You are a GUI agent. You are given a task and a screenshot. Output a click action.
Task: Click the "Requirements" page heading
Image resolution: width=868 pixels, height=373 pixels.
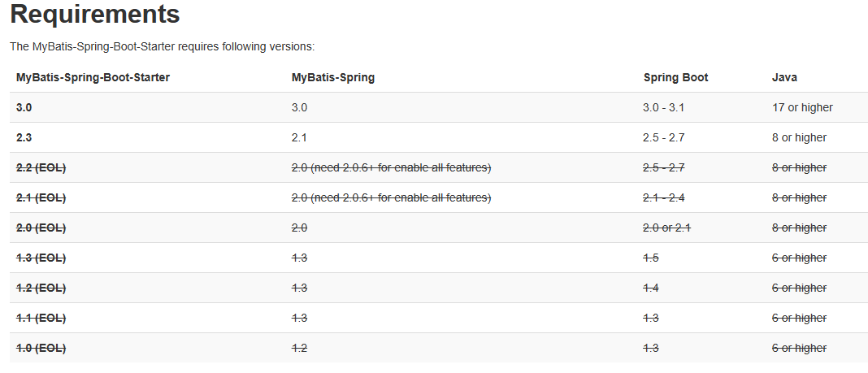tap(94, 15)
